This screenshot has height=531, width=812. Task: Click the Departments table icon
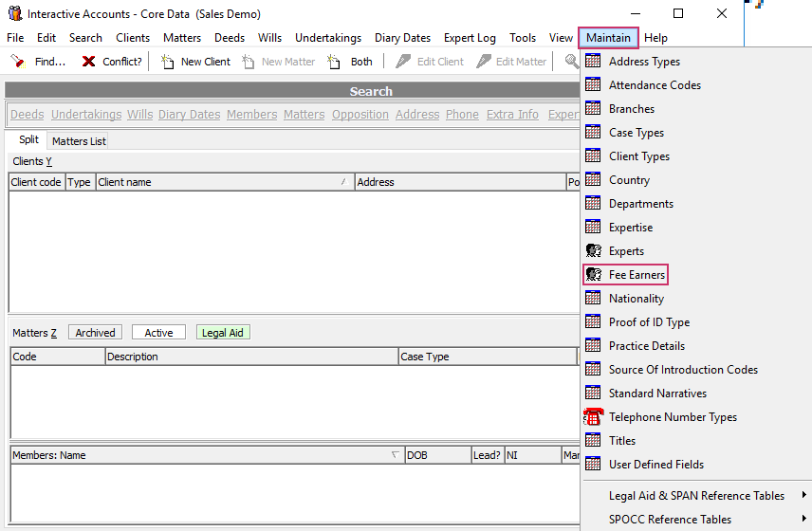pyautogui.click(x=593, y=203)
